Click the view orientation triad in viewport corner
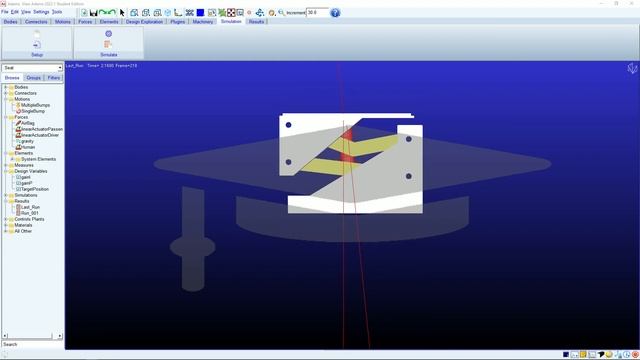This screenshot has width=640, height=360. 632,69
